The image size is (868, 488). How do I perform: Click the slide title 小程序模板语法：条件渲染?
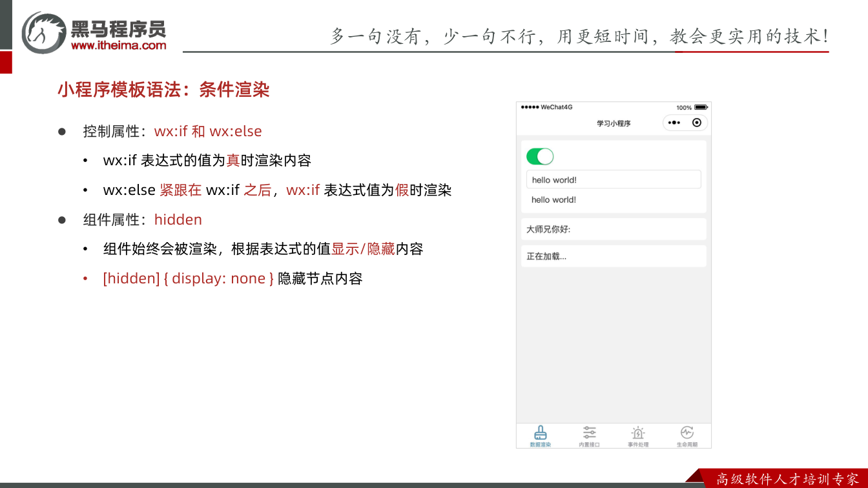[x=163, y=90]
